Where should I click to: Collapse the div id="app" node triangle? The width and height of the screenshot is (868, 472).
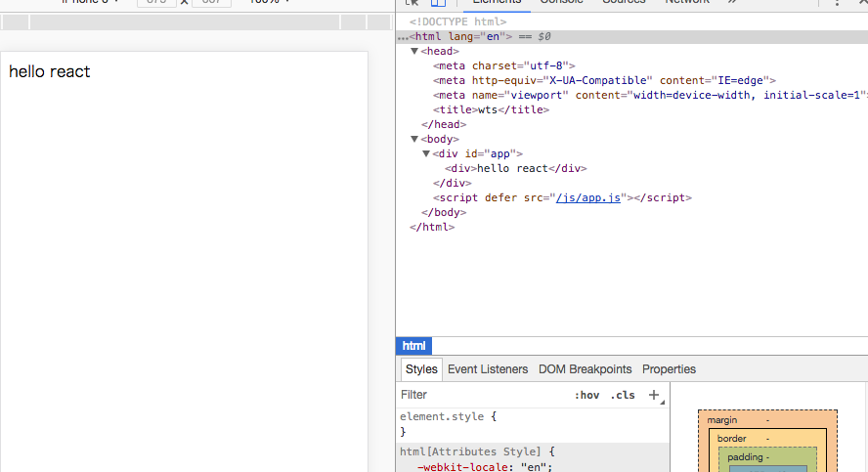(426, 153)
